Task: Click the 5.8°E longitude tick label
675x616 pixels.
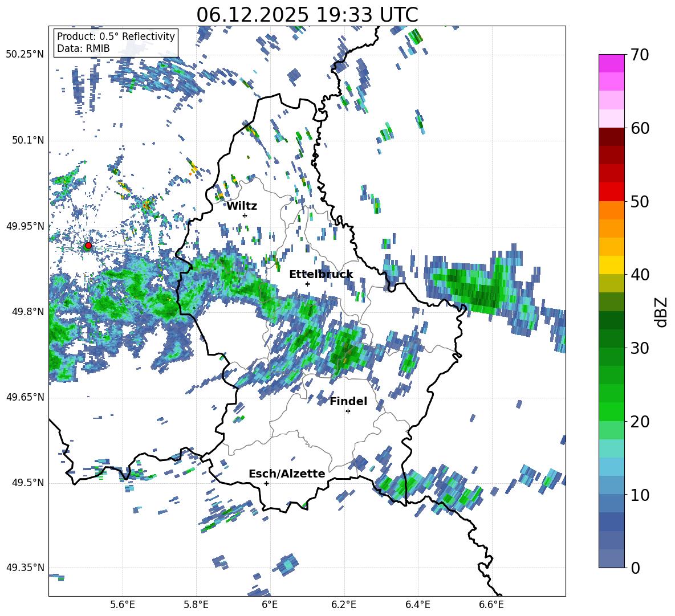Action: pyautogui.click(x=196, y=605)
